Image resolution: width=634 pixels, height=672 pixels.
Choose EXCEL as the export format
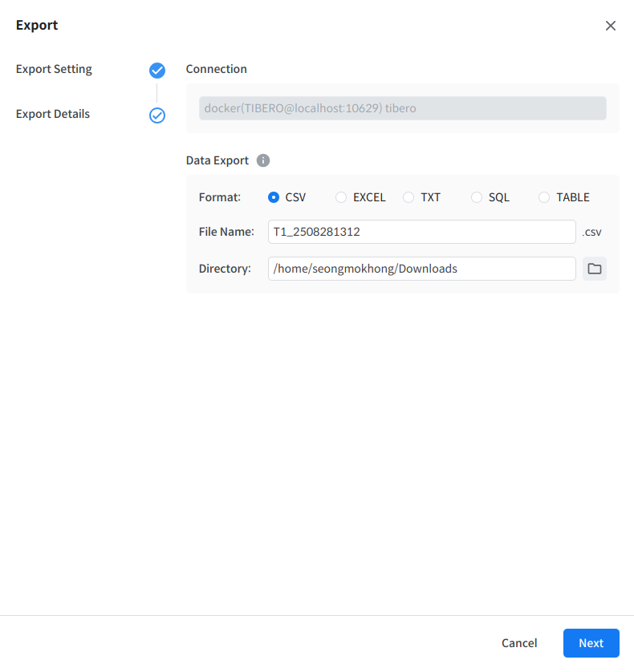pyautogui.click(x=341, y=197)
